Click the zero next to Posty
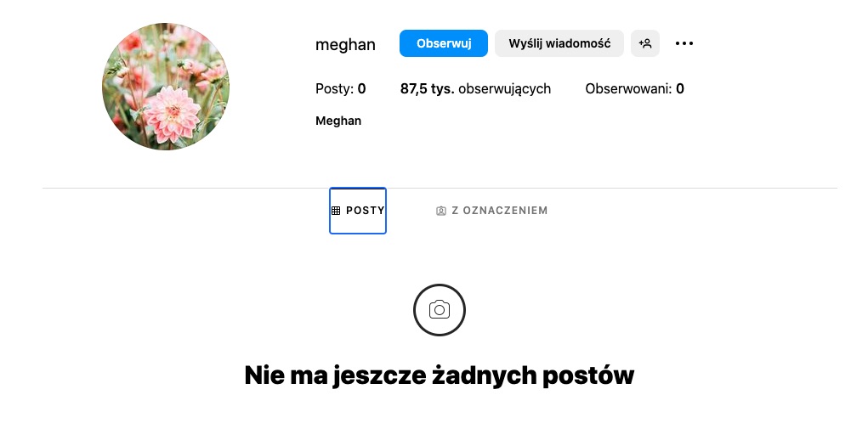 coord(361,88)
